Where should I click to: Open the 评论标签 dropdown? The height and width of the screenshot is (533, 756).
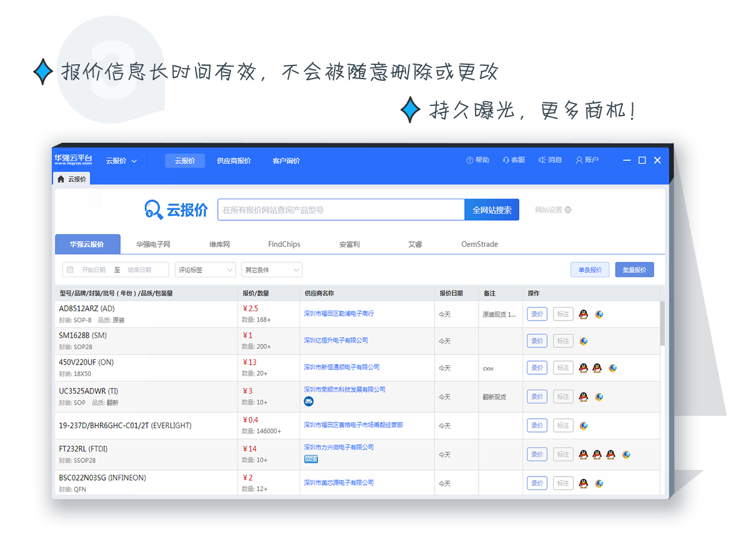click(205, 270)
